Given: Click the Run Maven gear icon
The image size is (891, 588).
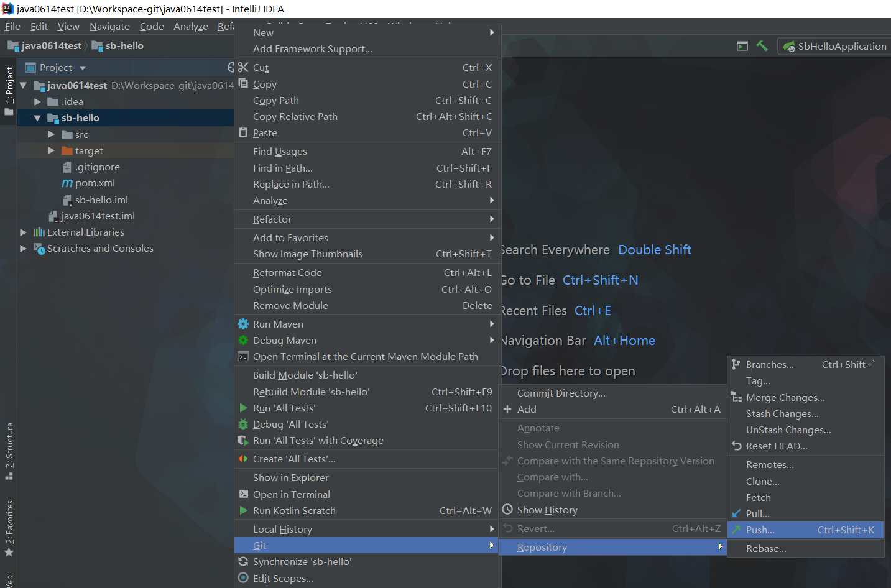Looking at the screenshot, I should pos(243,324).
